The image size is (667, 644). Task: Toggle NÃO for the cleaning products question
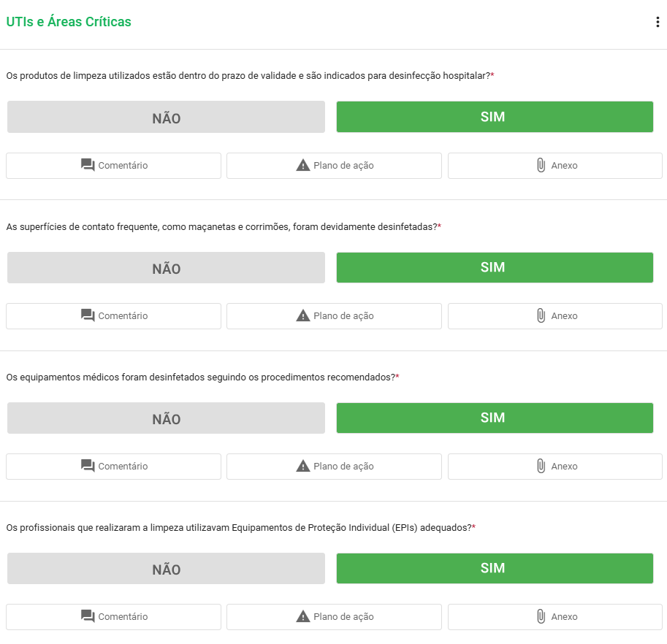tap(165, 116)
